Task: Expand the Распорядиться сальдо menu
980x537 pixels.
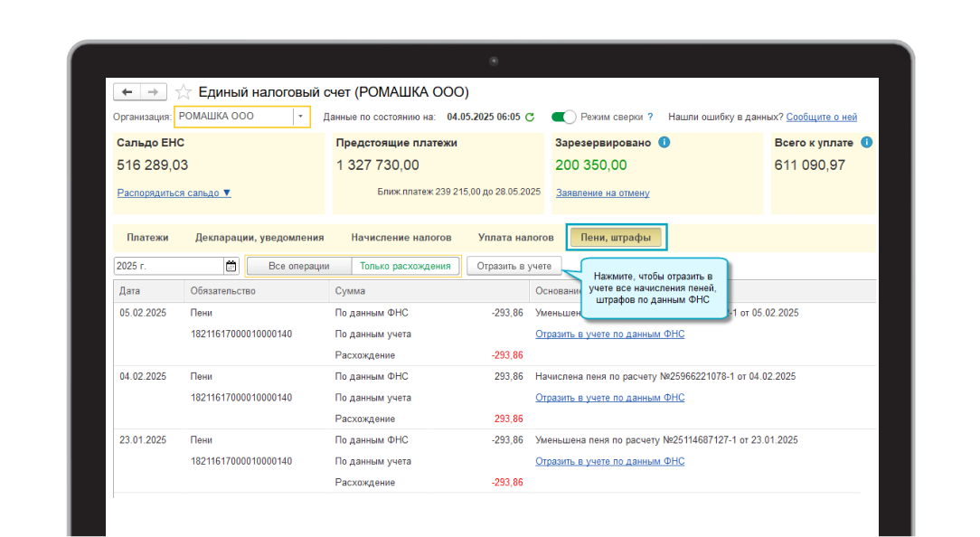Action: [x=174, y=193]
